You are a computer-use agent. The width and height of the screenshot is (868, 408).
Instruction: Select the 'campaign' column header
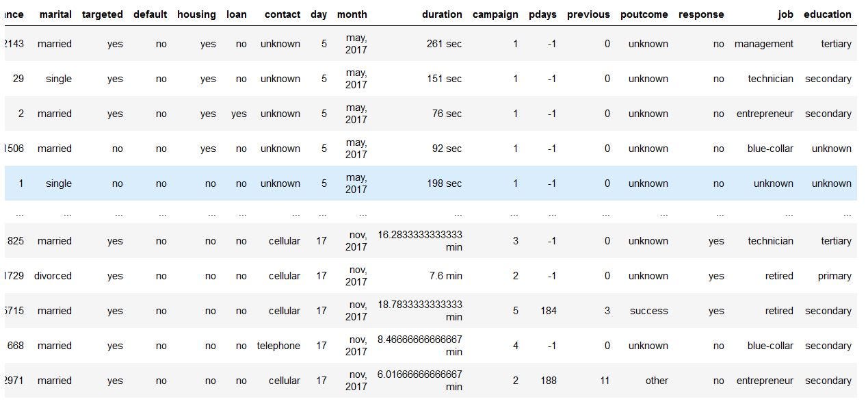495,14
